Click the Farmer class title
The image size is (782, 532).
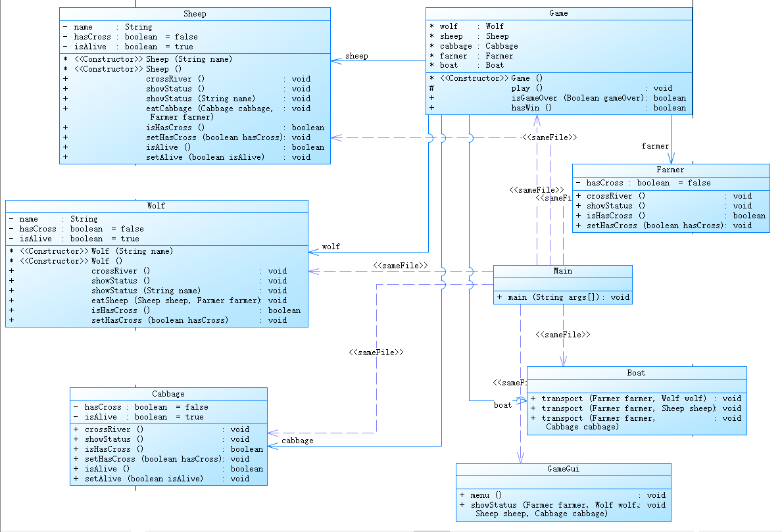670,170
